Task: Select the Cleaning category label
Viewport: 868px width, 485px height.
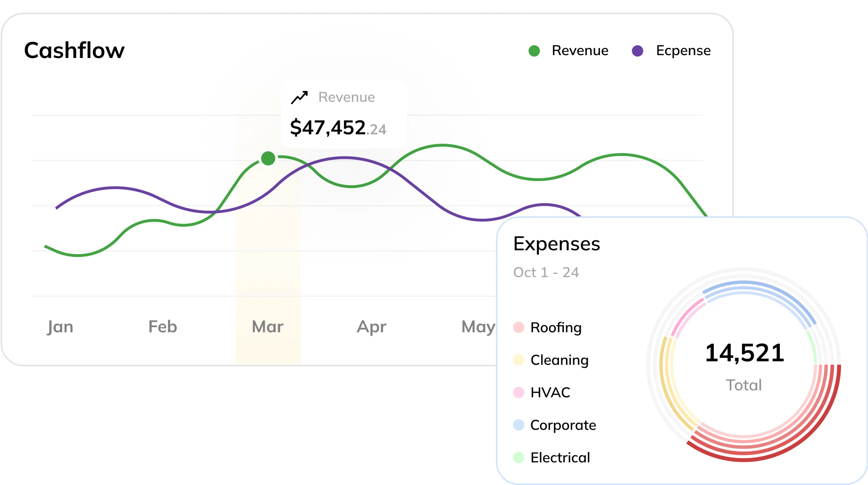Action: (x=559, y=360)
